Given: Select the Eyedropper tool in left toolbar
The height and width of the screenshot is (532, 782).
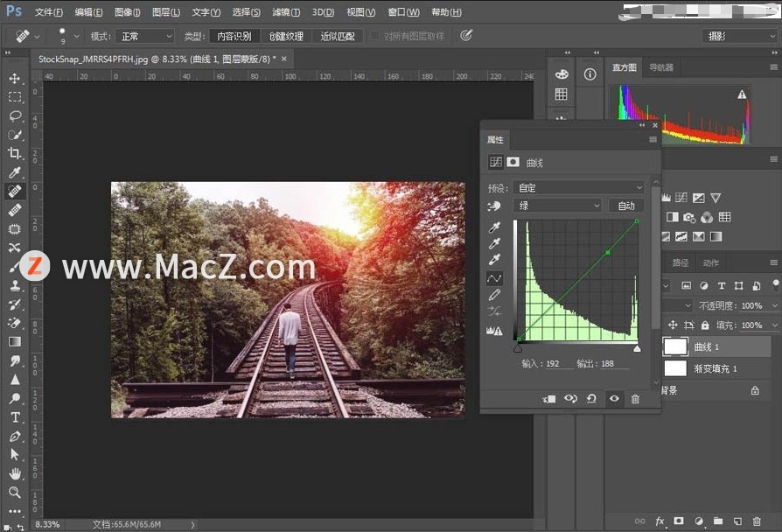Looking at the screenshot, I should pyautogui.click(x=15, y=172).
